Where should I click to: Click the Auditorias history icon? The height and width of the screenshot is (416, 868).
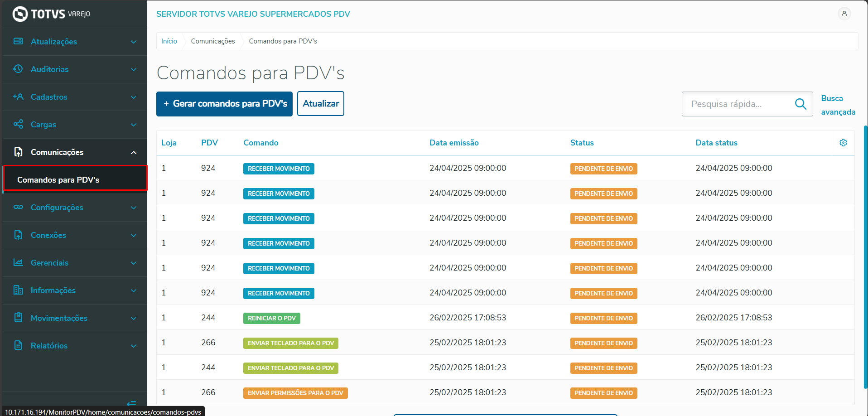(x=18, y=69)
